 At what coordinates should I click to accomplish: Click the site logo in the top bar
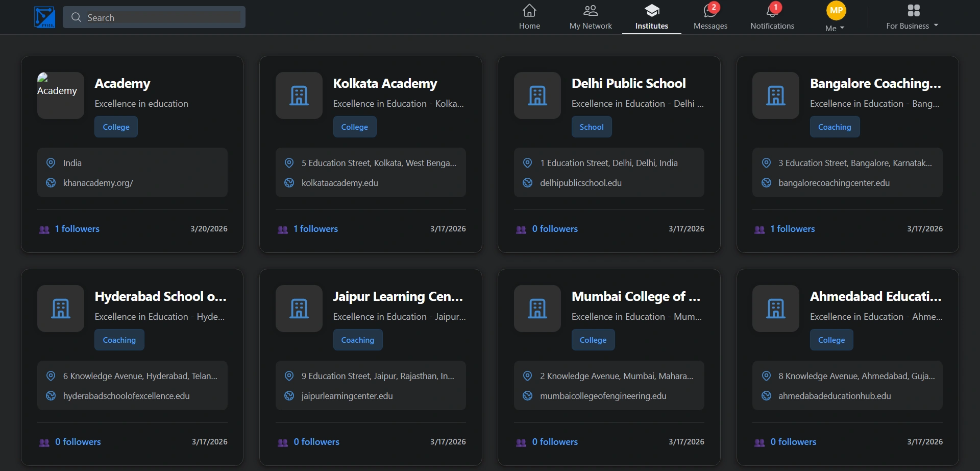pos(44,17)
